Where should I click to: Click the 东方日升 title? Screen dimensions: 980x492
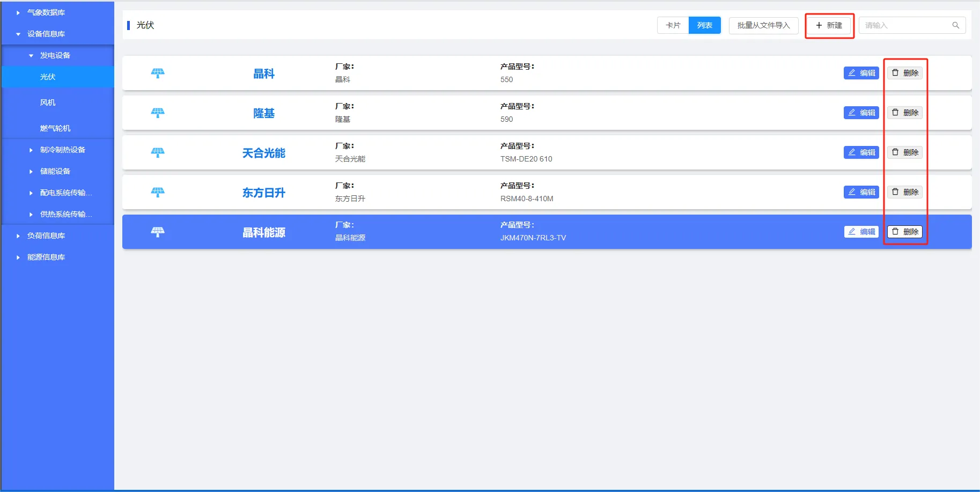(264, 193)
